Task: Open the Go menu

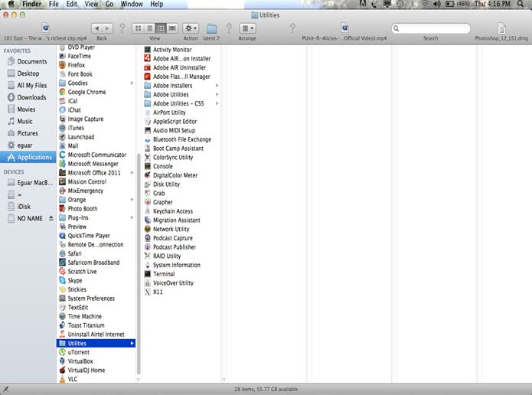Action: (x=109, y=4)
